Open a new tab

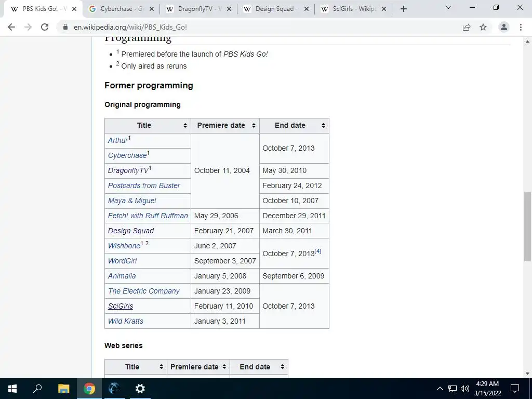[403, 9]
